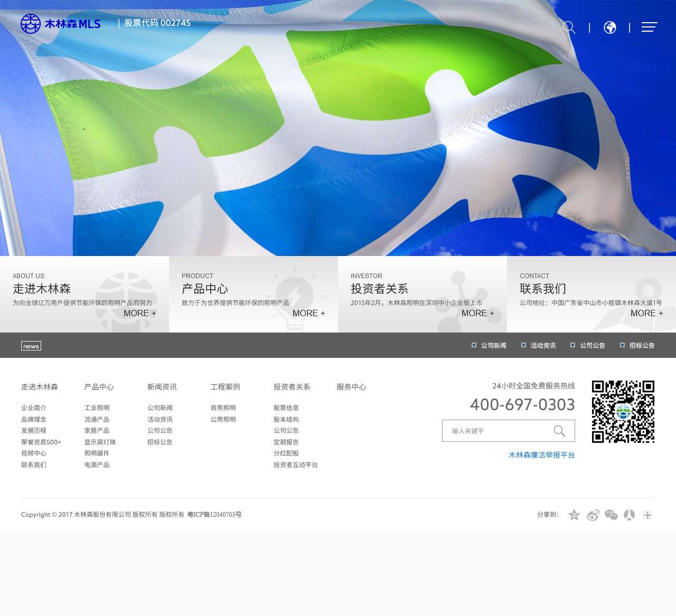The height and width of the screenshot is (616, 676).
Task: Open 招标公告 under 新闻资讯 column
Action: (160, 442)
